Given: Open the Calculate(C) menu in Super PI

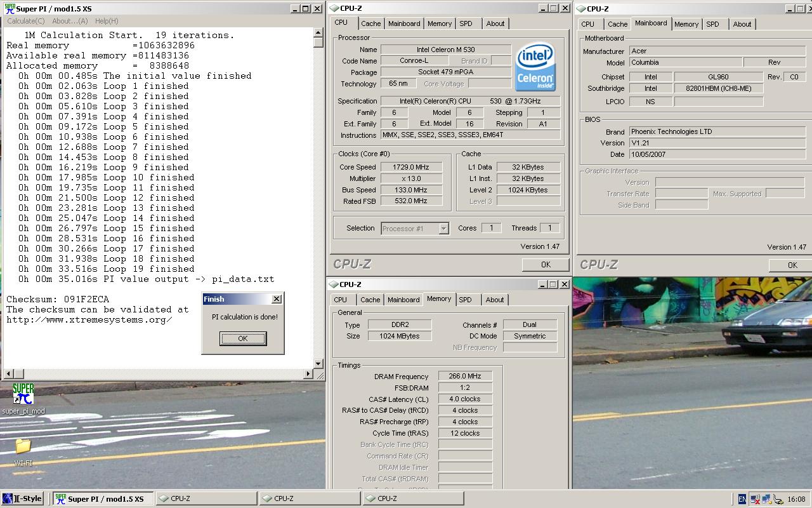Looking at the screenshot, I should pos(26,21).
